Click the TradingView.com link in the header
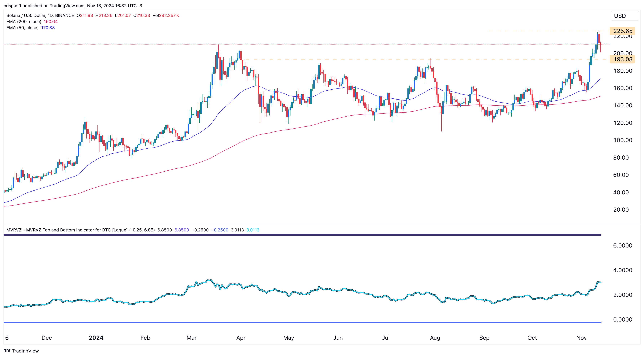 click(x=68, y=6)
